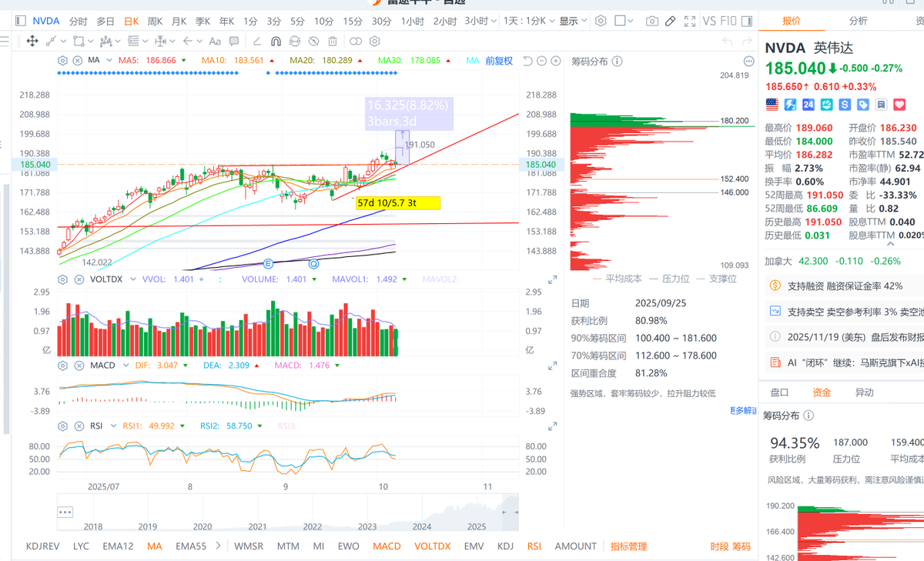
Task: Zoom out chart with minus icon
Action: 541,61
